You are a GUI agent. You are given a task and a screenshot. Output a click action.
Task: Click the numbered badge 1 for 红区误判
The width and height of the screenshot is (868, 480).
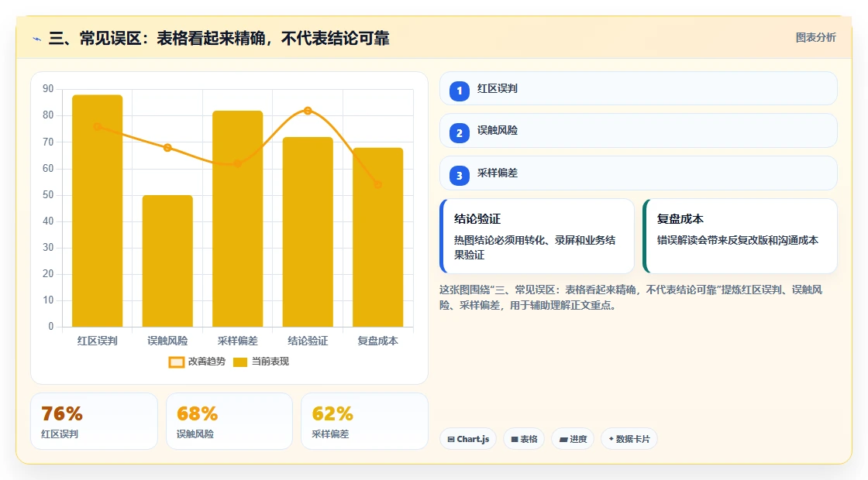(x=459, y=91)
